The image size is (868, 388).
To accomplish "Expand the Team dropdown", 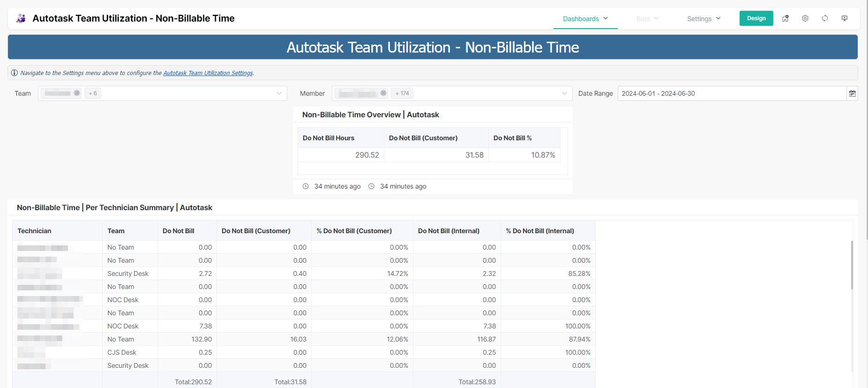I will pos(279,93).
